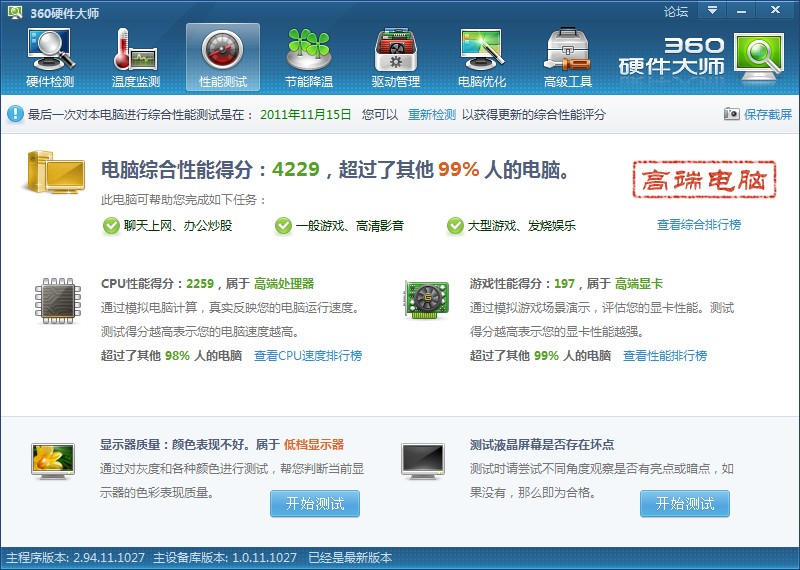Click the graphics card icon
Viewport: 800px width, 570px height.
pos(425,299)
